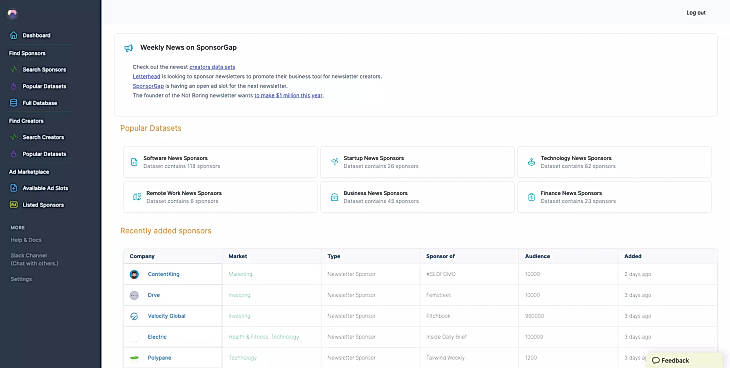This screenshot has width=730, height=368.
Task: Open Settings in the sidebar
Action: tap(21, 279)
